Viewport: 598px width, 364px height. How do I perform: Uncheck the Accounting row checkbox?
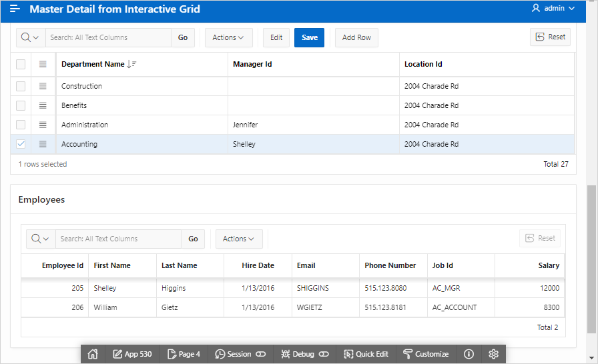pos(21,144)
